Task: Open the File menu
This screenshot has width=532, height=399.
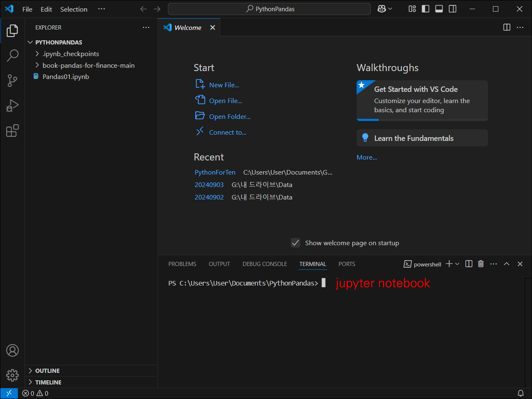Action: pyautogui.click(x=27, y=9)
